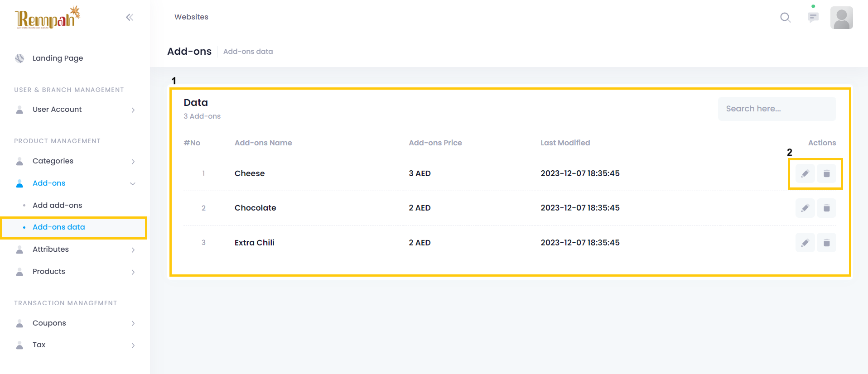
Task: Focus the Search here input field
Action: (776, 109)
